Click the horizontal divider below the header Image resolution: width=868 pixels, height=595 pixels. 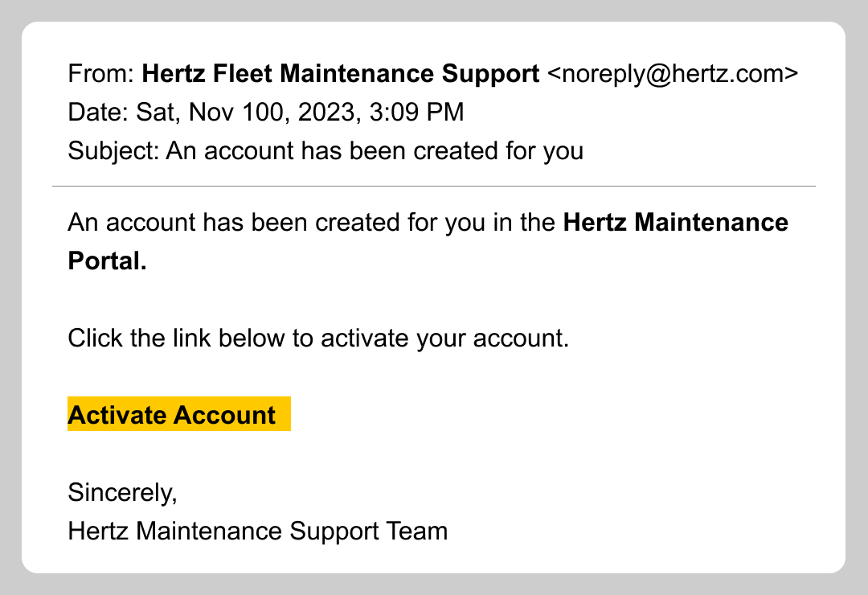(x=434, y=186)
